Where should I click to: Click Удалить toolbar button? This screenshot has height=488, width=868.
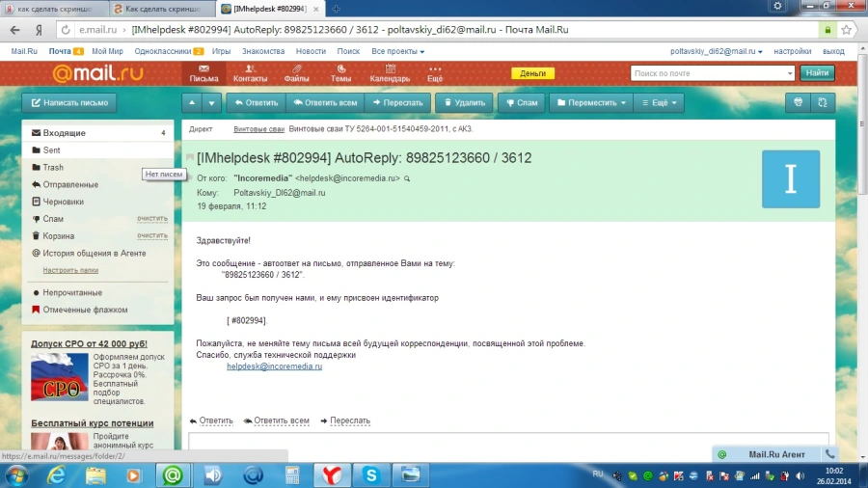[x=464, y=103]
